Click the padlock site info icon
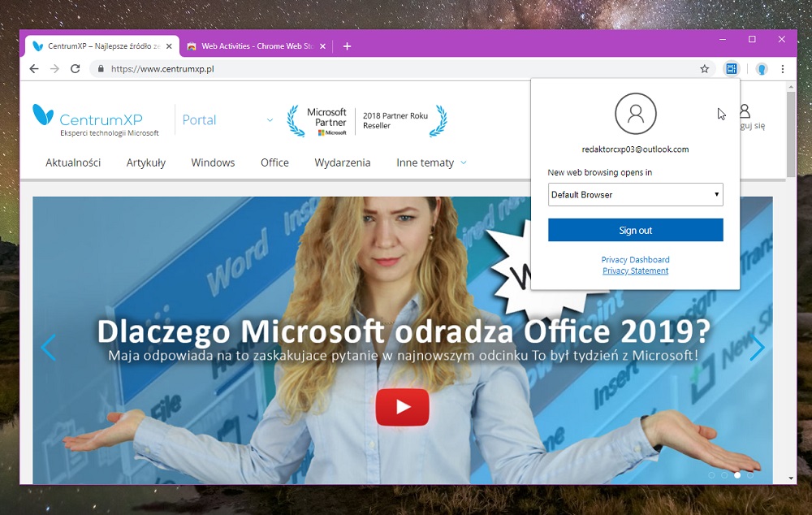Viewport: 812px width, 515px height. coord(101,69)
